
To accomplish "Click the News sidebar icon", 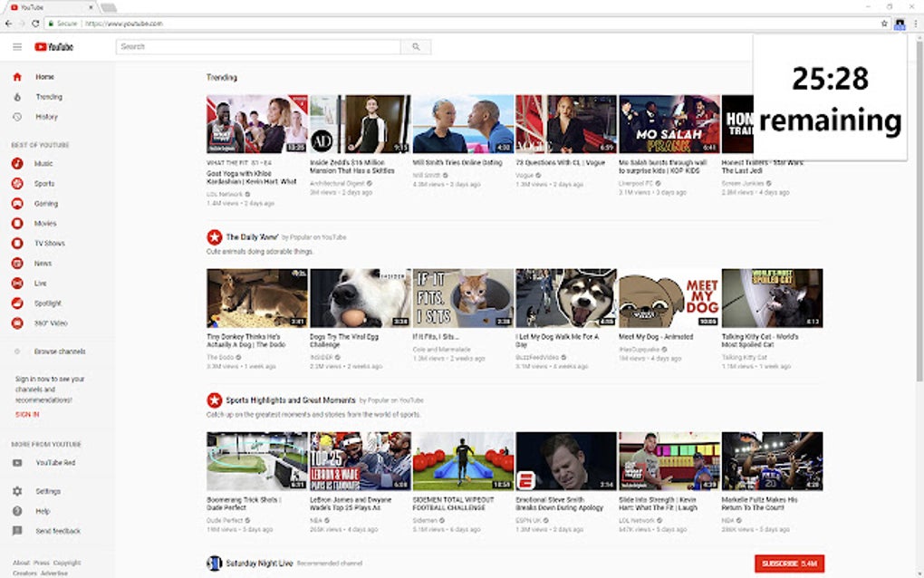I will click(16, 263).
